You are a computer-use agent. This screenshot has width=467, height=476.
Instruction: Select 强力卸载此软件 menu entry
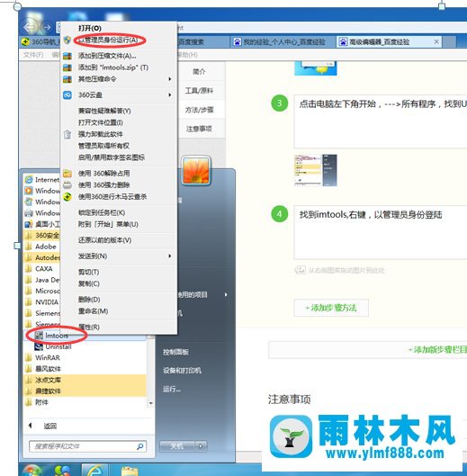tap(101, 134)
